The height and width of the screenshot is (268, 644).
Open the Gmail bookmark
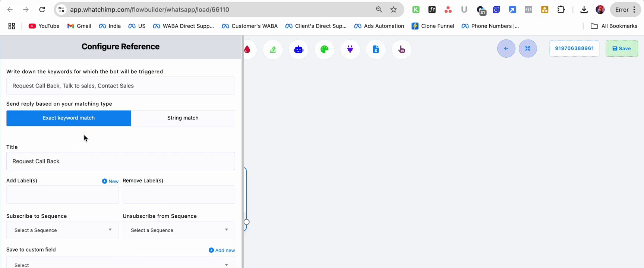point(79,26)
